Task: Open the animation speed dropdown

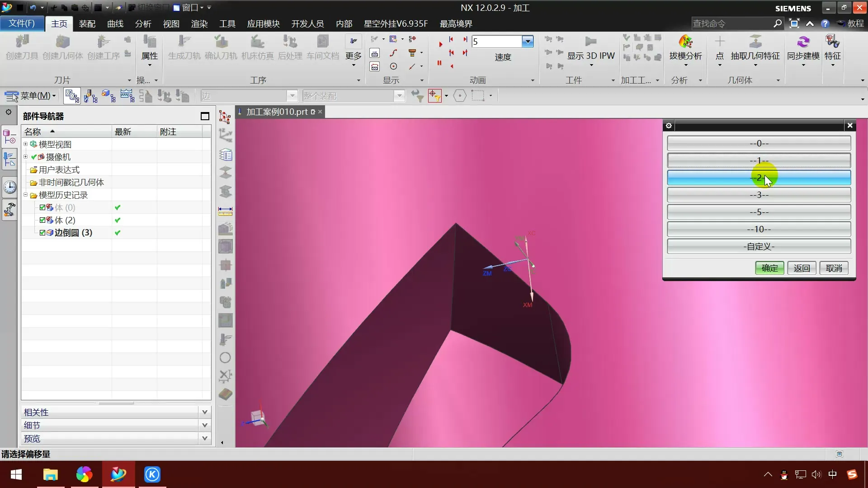Action: (528, 42)
